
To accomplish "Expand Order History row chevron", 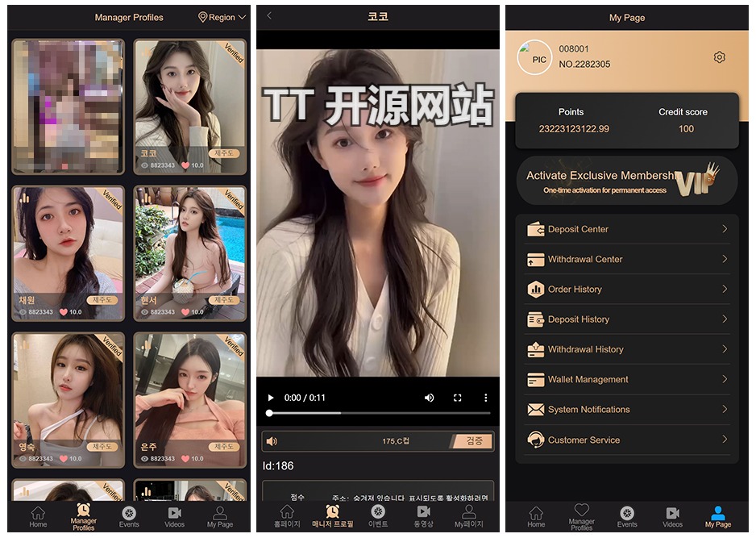I will [x=725, y=289].
